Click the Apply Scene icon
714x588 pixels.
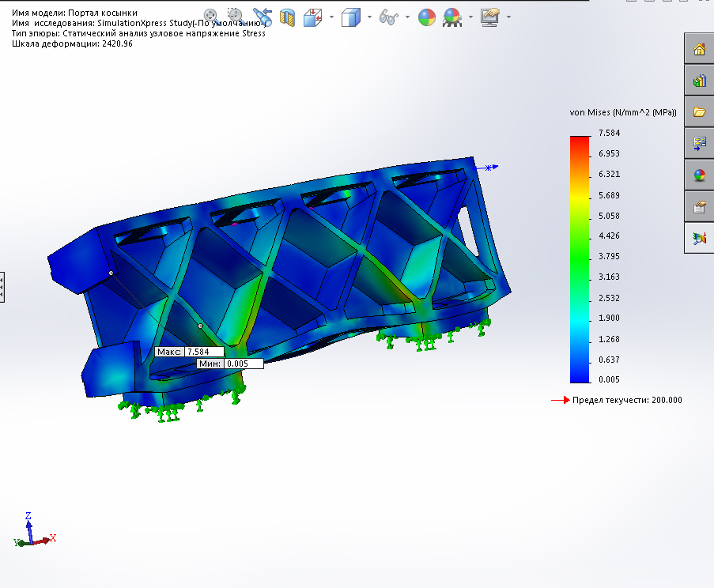pyautogui.click(x=452, y=17)
